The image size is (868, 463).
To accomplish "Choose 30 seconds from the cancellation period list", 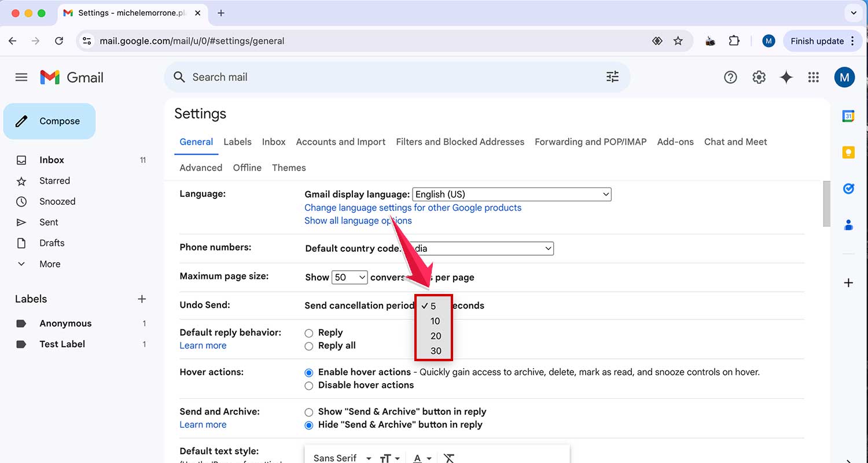I will coord(434,351).
